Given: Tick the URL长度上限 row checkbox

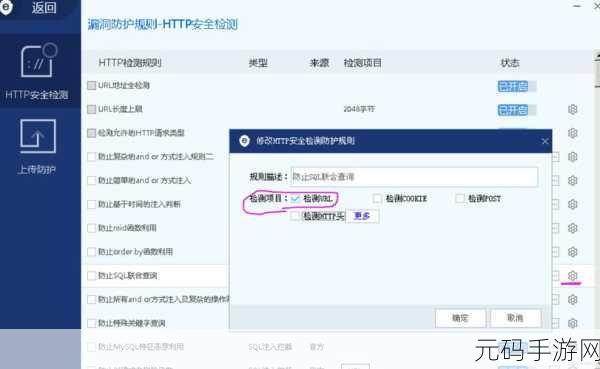Looking at the screenshot, I should (91, 109).
